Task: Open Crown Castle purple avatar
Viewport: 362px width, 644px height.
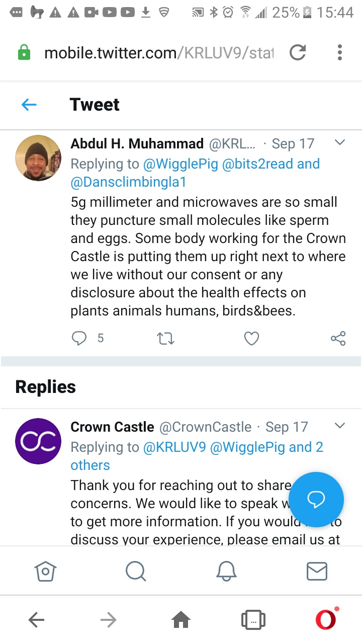Action: coord(39,441)
